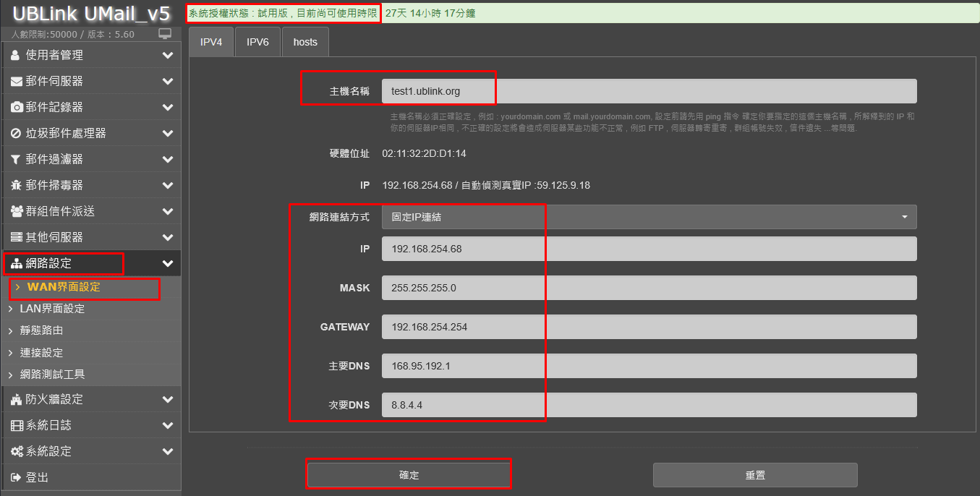The height and width of the screenshot is (496, 980).
Task: Click the GATEWAY address input field
Action: coord(649,327)
